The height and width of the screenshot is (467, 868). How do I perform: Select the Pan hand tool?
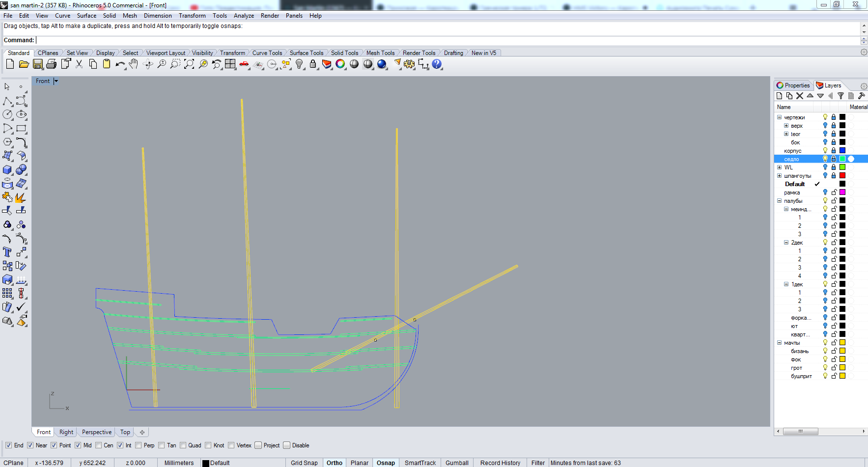(134, 64)
